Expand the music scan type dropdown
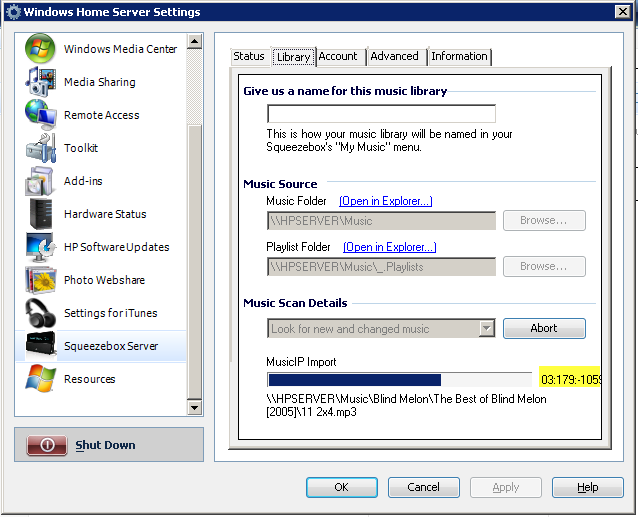The height and width of the screenshot is (517, 638). (x=486, y=329)
